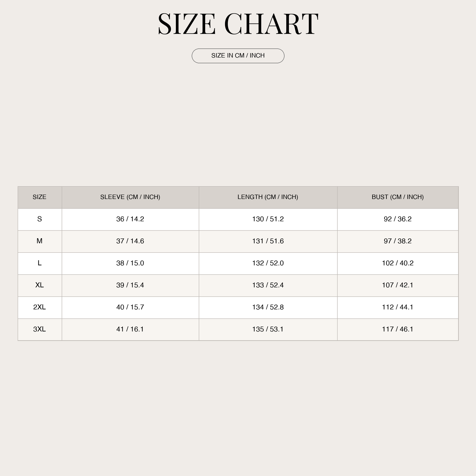Viewport: 476px width, 476px height.
Task: Click length value 134 / 52.8
Action: click(x=268, y=307)
